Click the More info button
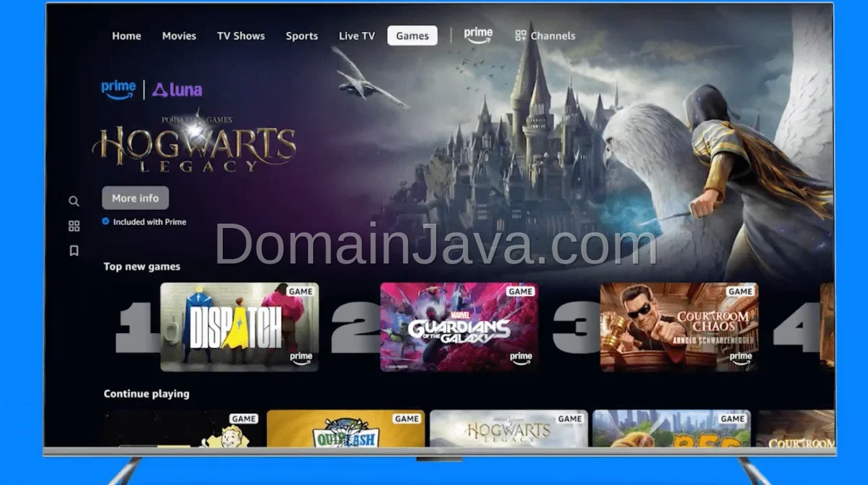 [135, 198]
